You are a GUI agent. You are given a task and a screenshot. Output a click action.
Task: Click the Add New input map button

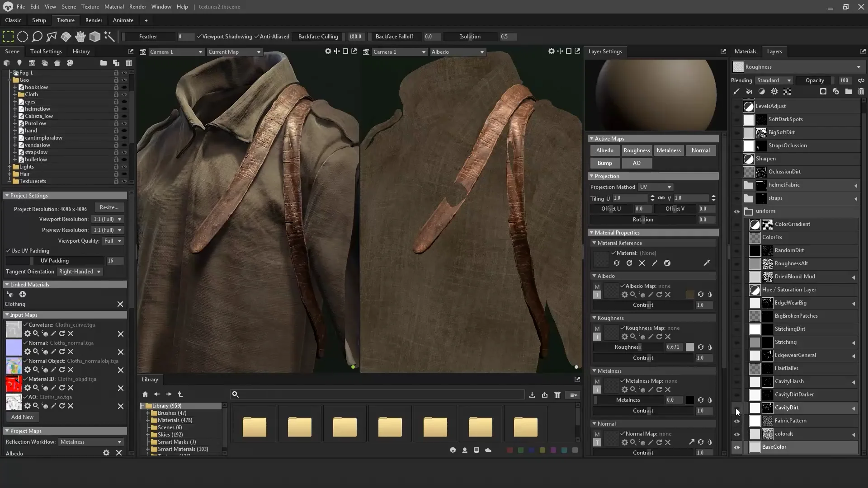pos(22,417)
